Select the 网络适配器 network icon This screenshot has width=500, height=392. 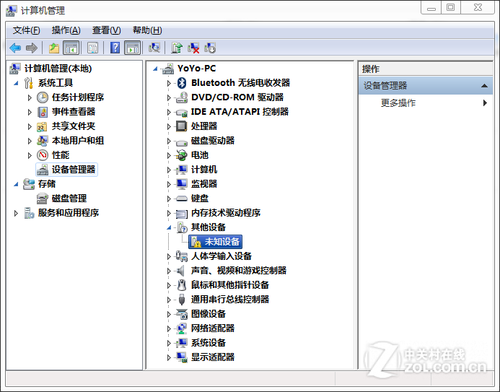click(x=182, y=328)
